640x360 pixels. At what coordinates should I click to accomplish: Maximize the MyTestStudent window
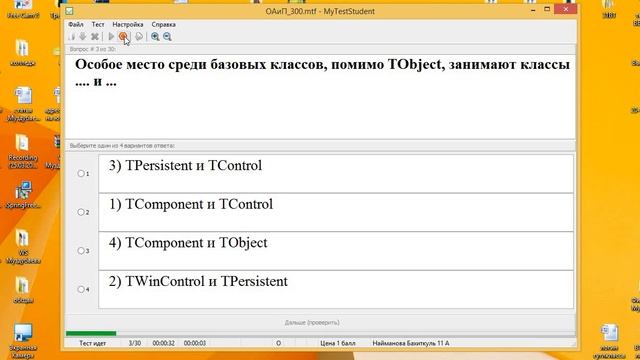(x=547, y=9)
